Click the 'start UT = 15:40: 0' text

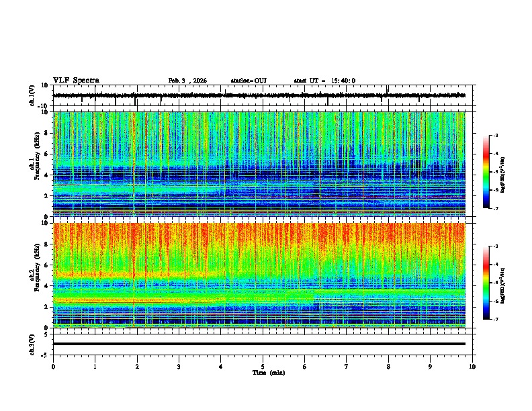tap(324, 81)
